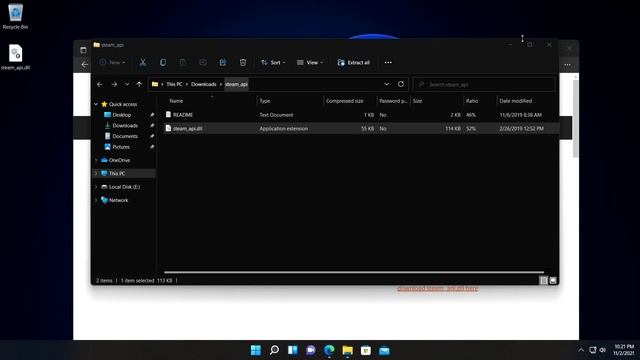Click the Paste icon in toolbar

[182, 62]
